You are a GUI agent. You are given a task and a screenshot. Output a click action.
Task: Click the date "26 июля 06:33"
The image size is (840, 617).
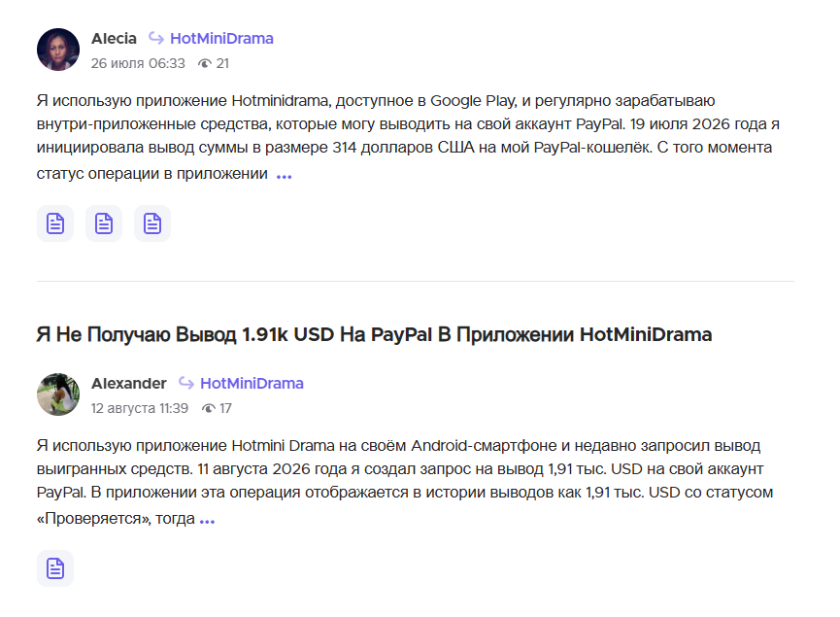[x=138, y=64]
